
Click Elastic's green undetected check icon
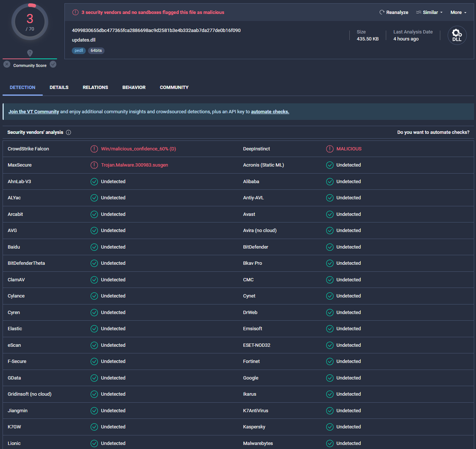[x=94, y=329]
